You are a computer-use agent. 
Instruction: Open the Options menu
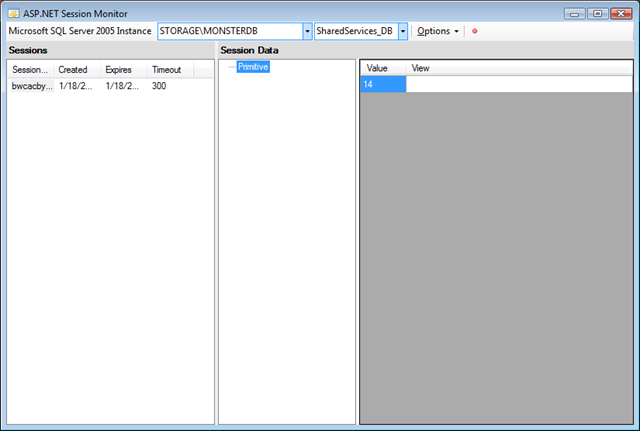click(438, 31)
